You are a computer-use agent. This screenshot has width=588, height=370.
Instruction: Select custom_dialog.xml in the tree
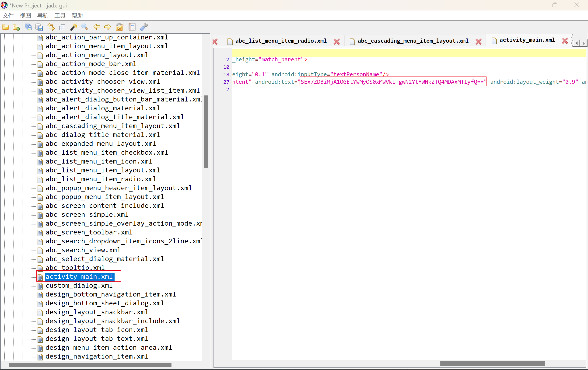(79, 285)
